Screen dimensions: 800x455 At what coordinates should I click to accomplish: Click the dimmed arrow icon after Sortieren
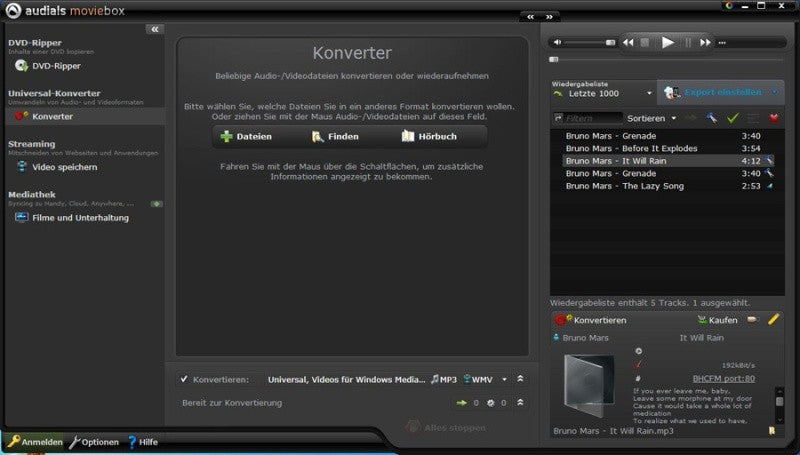pyautogui.click(x=691, y=118)
